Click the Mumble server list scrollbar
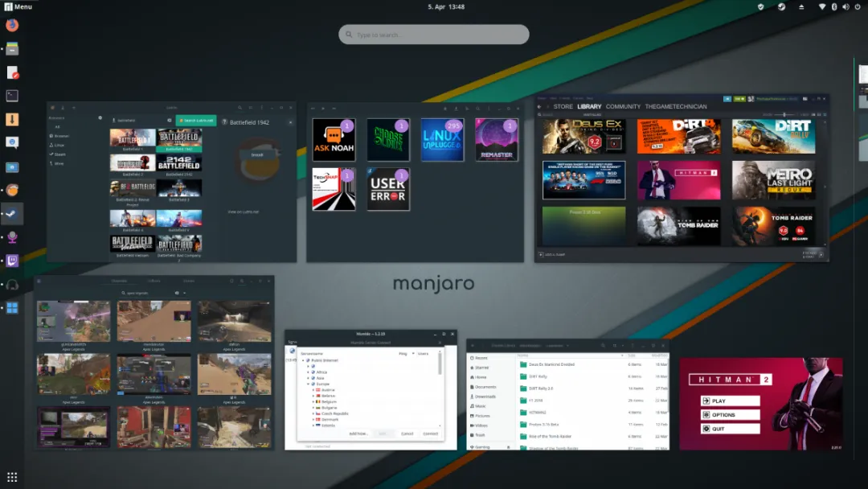Screen dimensions: 868x489 point(440,364)
